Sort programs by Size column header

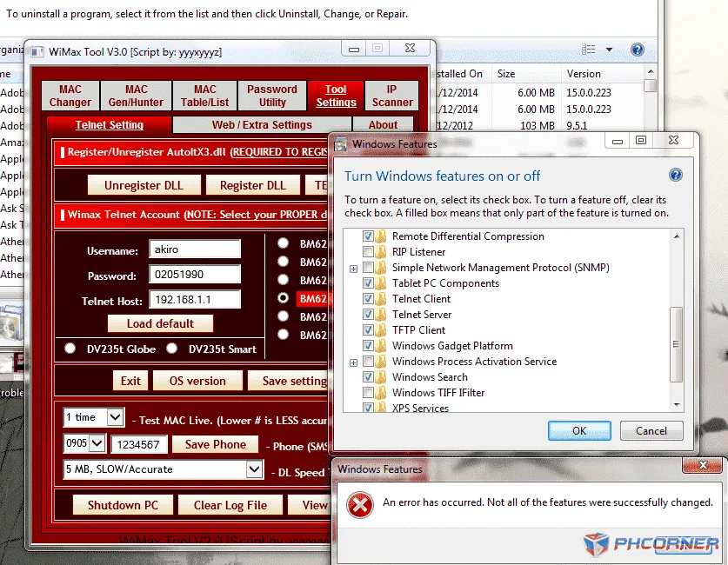525,74
